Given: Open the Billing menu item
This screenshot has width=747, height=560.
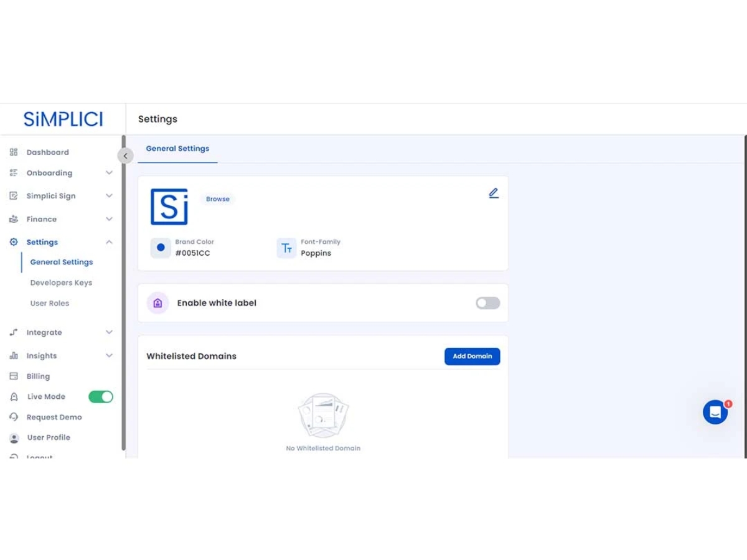Looking at the screenshot, I should pyautogui.click(x=38, y=376).
